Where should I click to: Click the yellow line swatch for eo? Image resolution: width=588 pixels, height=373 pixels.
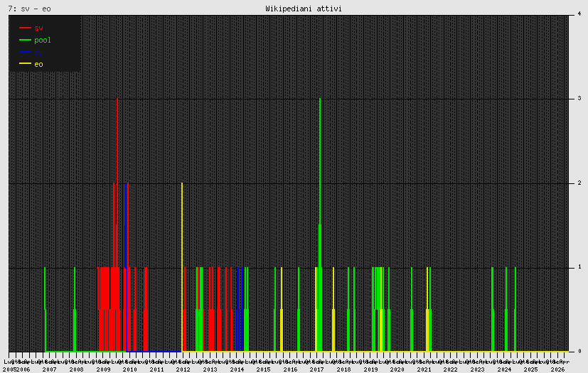click(x=25, y=64)
